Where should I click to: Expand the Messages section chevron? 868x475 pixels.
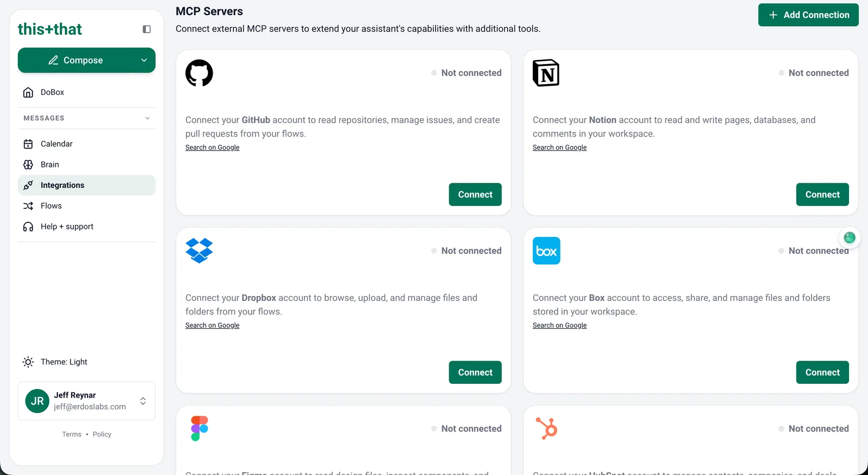[148, 118]
